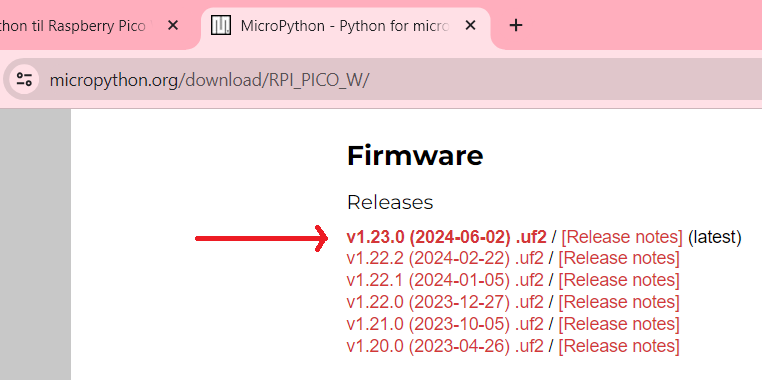
Task: Open Release notes for v1.21.0
Action: tap(619, 324)
